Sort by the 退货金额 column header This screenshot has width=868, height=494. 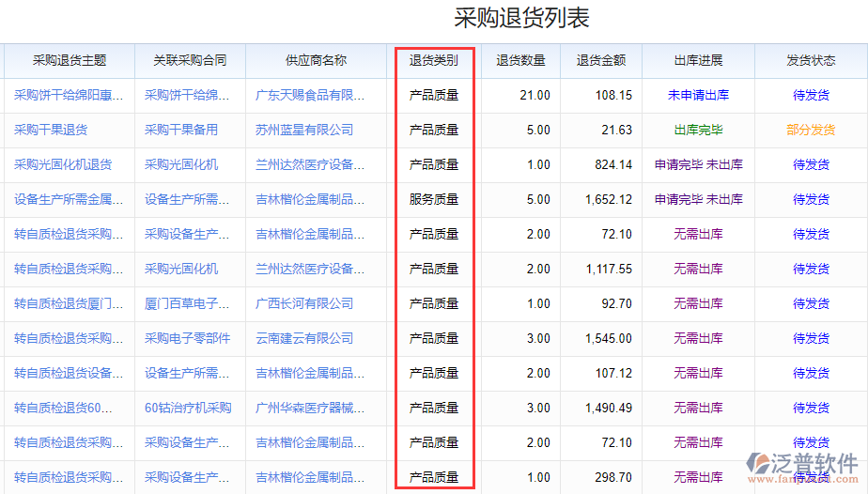coord(601,60)
